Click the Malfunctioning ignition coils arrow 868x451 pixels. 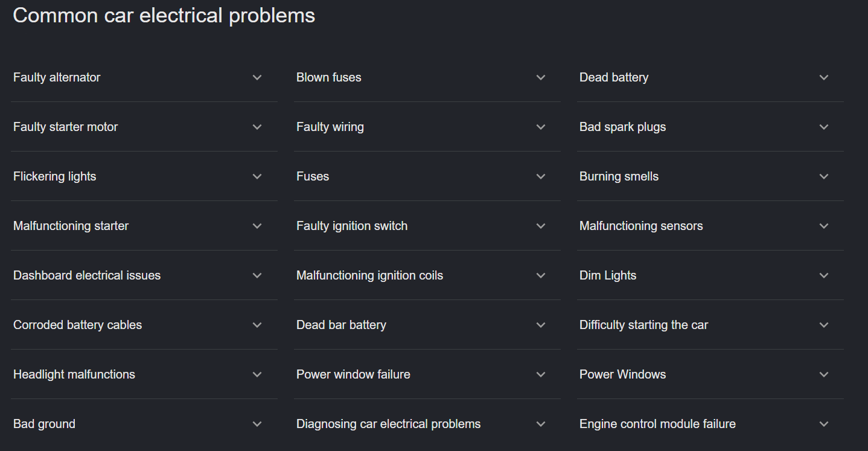point(541,275)
